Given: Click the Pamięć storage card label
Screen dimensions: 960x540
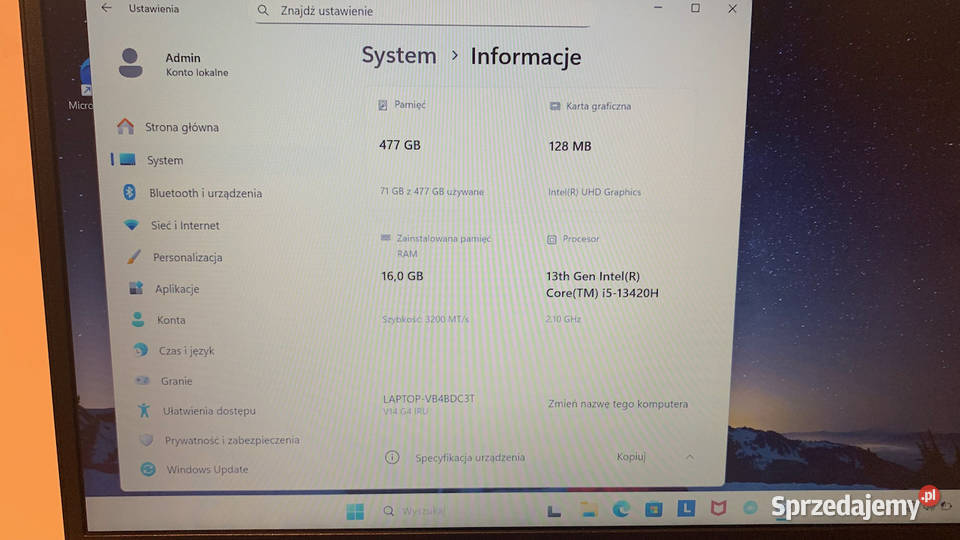Looking at the screenshot, I should coord(410,105).
